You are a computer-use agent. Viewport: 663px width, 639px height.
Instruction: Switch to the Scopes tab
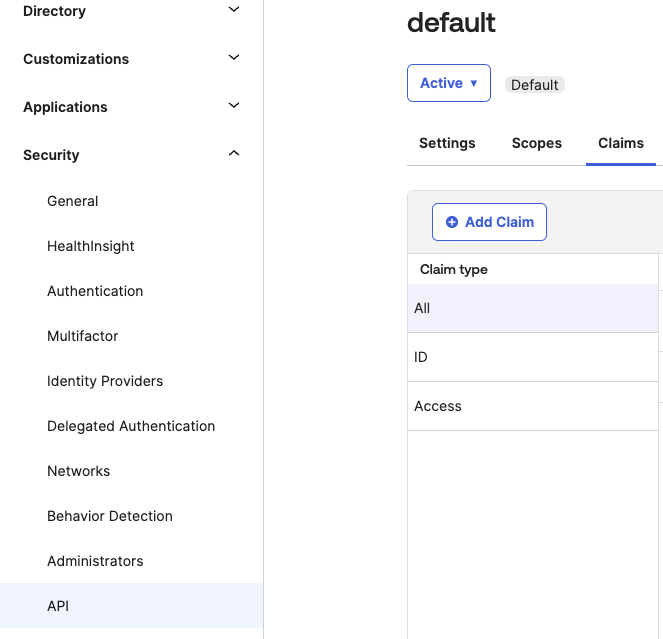[x=536, y=143]
